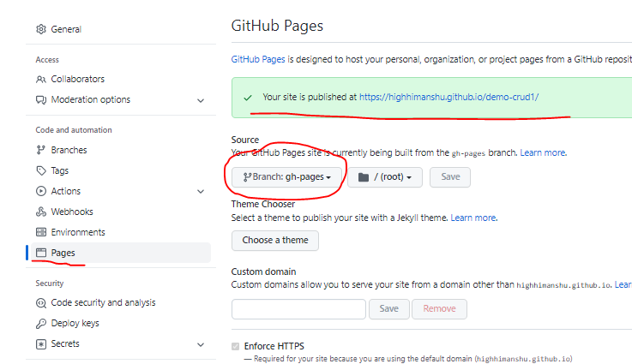Click Remove custom domain button
The height and width of the screenshot is (364, 632).
pyautogui.click(x=439, y=309)
